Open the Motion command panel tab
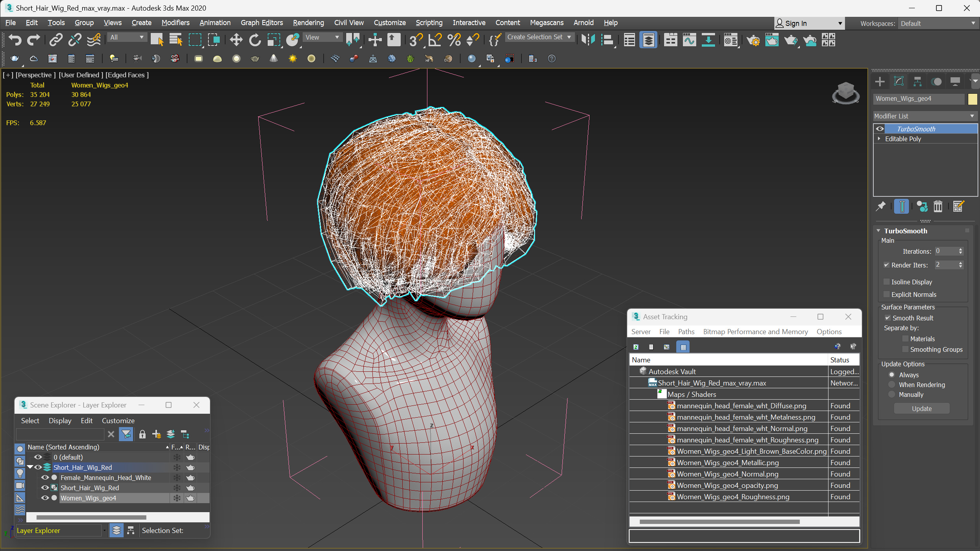980x551 pixels. click(936, 81)
